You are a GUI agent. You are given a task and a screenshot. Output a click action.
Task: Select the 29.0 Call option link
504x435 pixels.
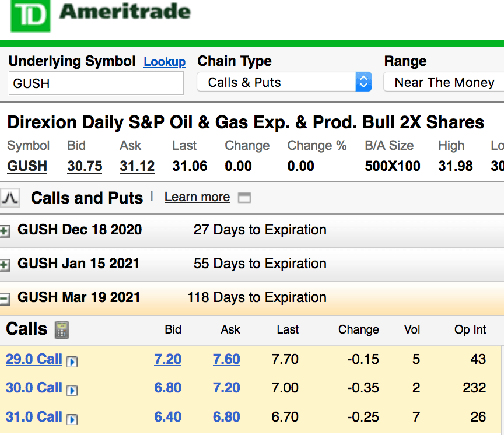pos(34,359)
